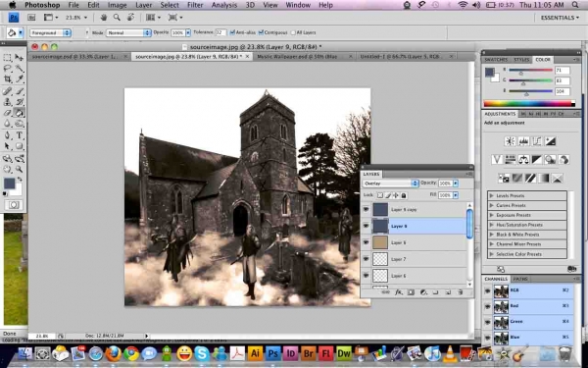The height and width of the screenshot is (368, 588).
Task: Select the Eyedropper tool
Action: [20, 79]
